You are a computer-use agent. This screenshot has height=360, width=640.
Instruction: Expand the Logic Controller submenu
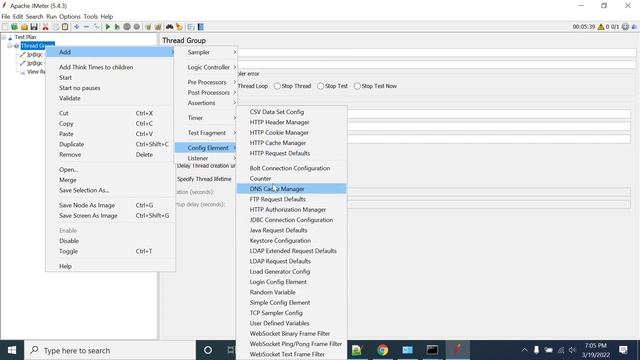[x=206, y=67]
